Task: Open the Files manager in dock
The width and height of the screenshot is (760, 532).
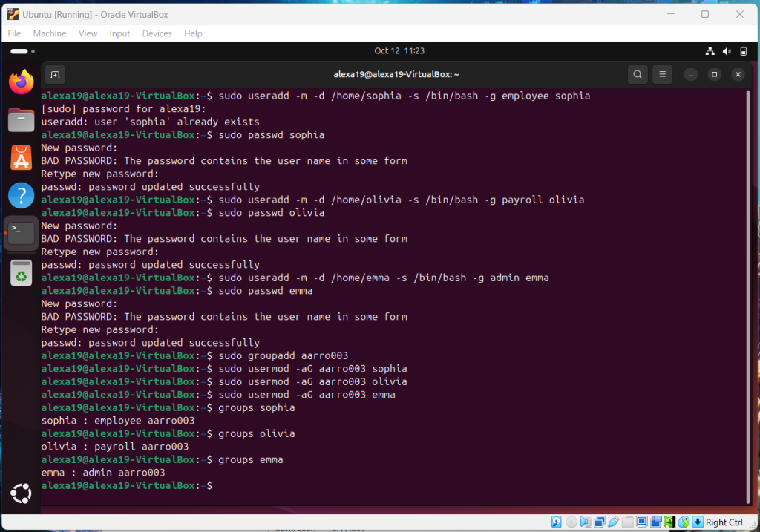Action: click(x=22, y=119)
